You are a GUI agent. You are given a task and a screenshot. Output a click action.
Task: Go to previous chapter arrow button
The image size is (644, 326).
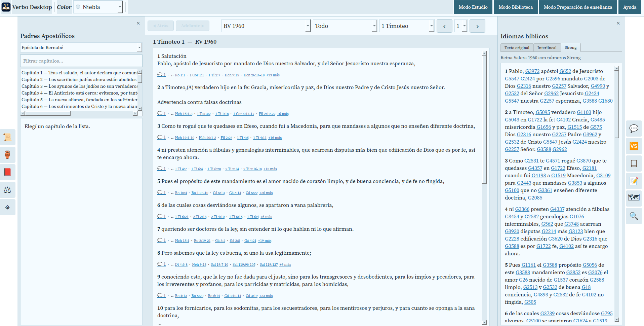click(444, 26)
